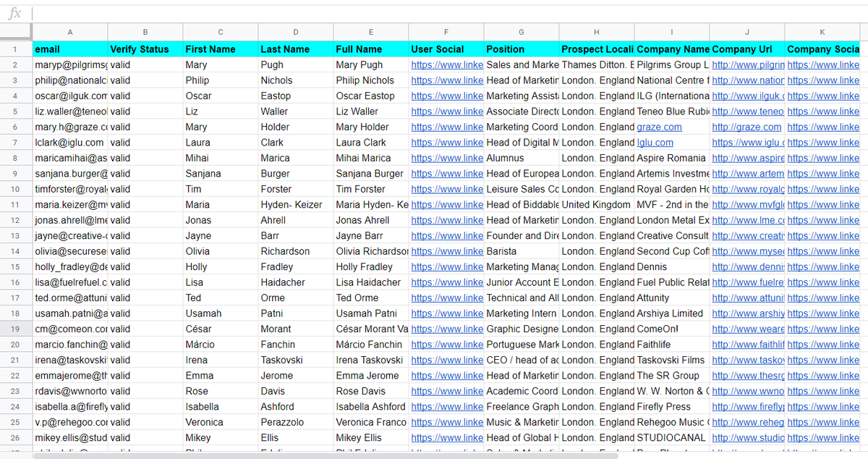Open http://www.studio company URL link
This screenshot has height=459, width=868.
tap(748, 438)
